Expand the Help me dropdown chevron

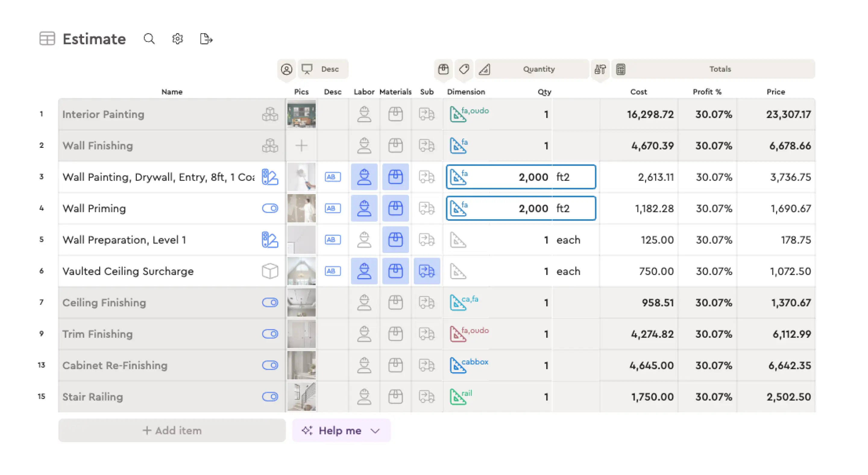(x=375, y=431)
